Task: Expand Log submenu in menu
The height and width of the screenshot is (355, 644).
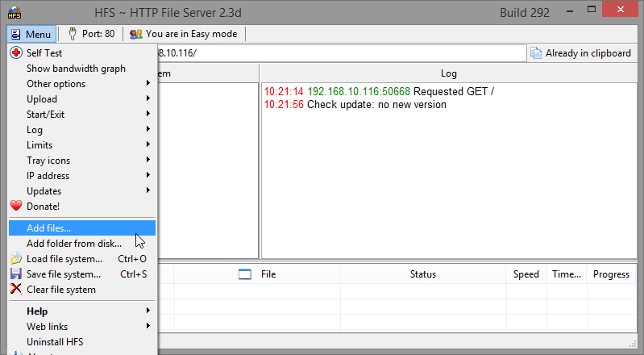Action: [x=82, y=130]
